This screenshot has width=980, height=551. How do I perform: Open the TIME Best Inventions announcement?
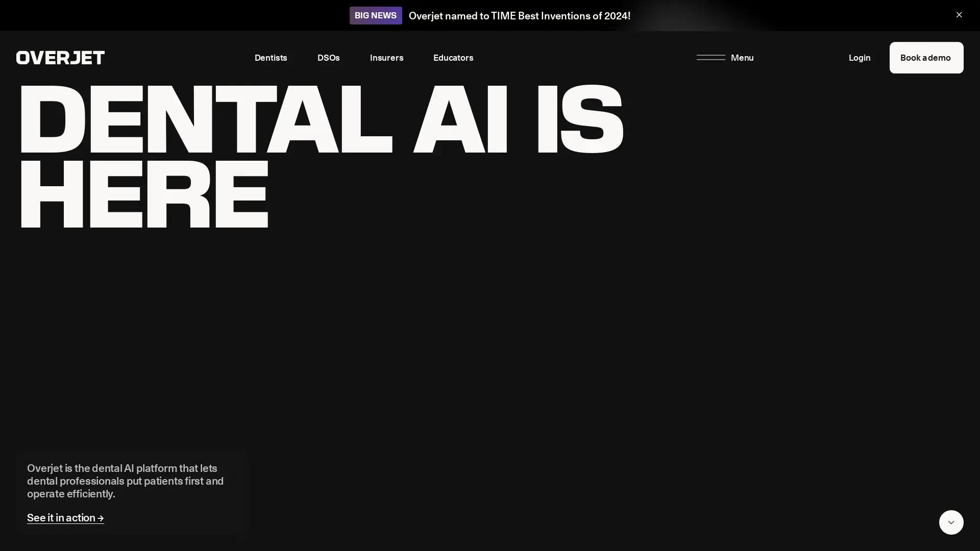tap(520, 16)
